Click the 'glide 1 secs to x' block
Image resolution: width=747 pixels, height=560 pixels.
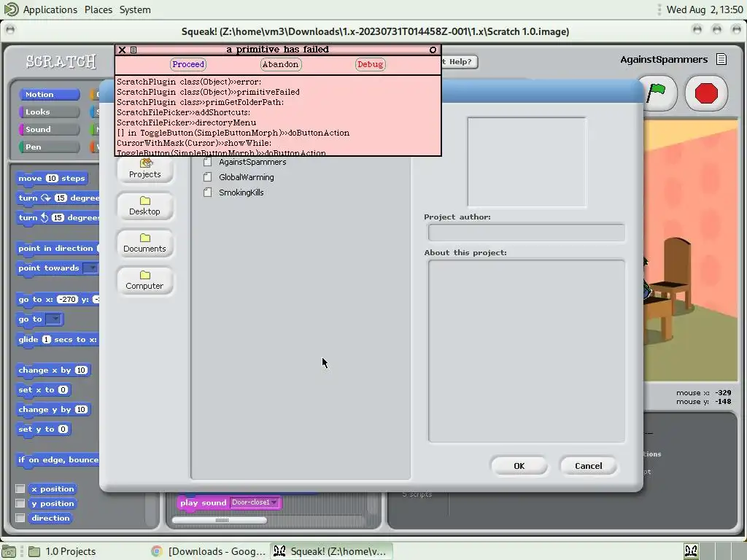pyautogui.click(x=57, y=340)
